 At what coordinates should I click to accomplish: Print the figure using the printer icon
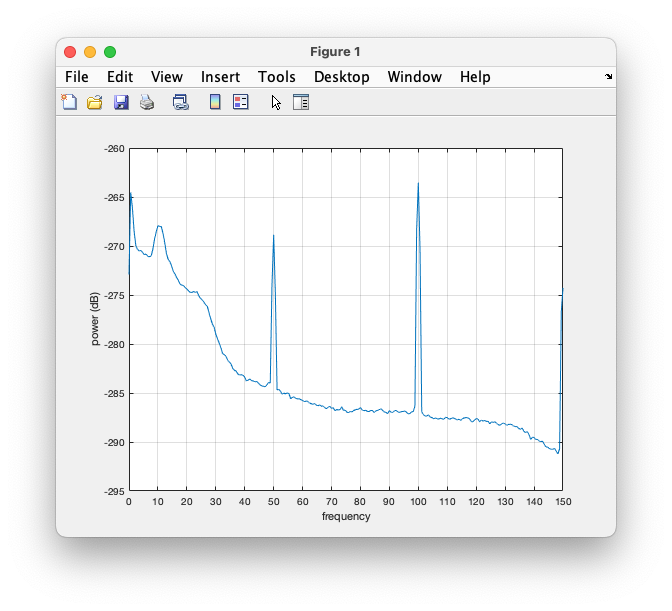147,102
